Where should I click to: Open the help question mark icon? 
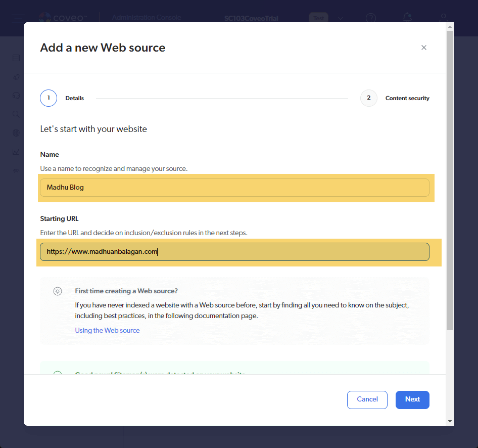click(371, 18)
